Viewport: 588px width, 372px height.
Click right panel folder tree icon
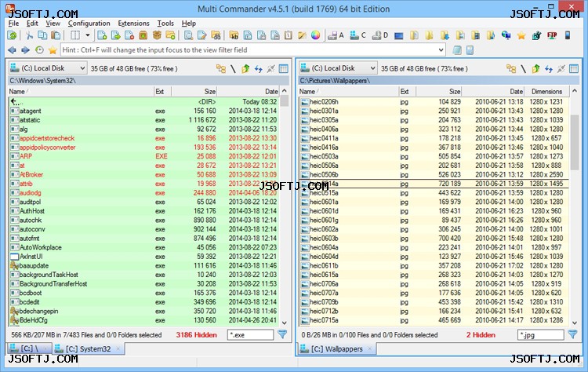511,69
